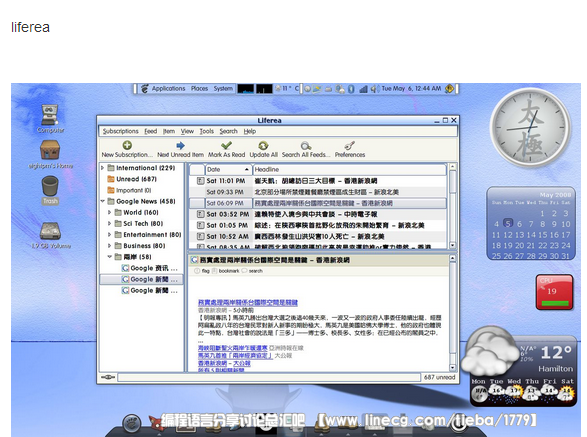Click the article pane scrollbar thumb
This screenshot has height=437, width=587.
point(453,308)
